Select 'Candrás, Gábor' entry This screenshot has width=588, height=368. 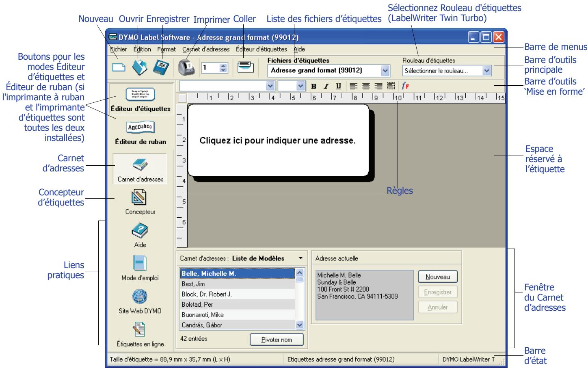click(x=237, y=325)
